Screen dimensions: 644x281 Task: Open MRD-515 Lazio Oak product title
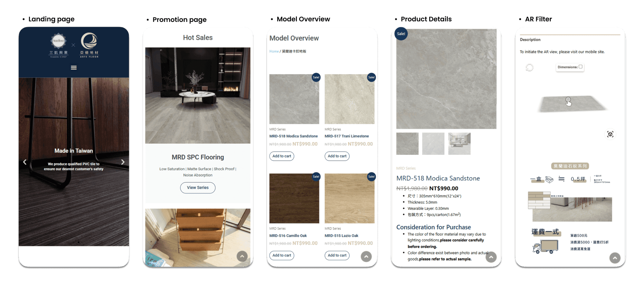tap(341, 236)
